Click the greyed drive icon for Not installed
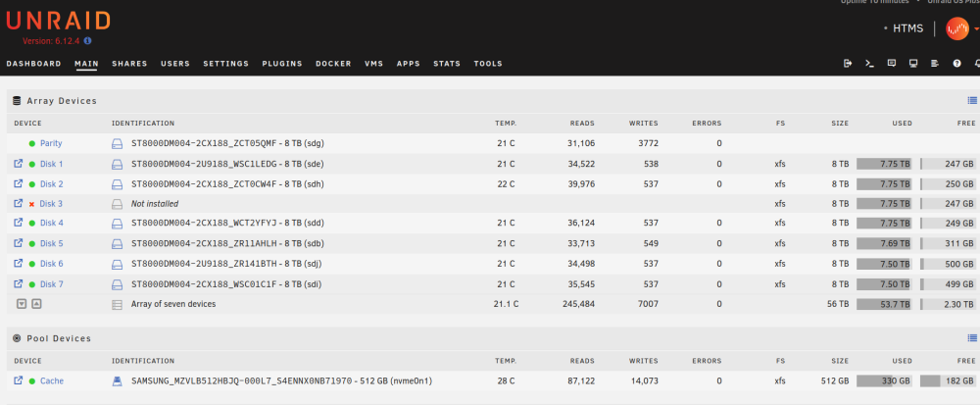This screenshot has height=405, width=980. pyautogui.click(x=117, y=204)
